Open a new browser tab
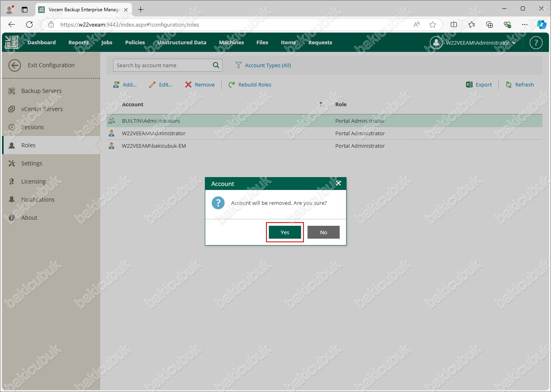551x392 pixels. pyautogui.click(x=140, y=9)
